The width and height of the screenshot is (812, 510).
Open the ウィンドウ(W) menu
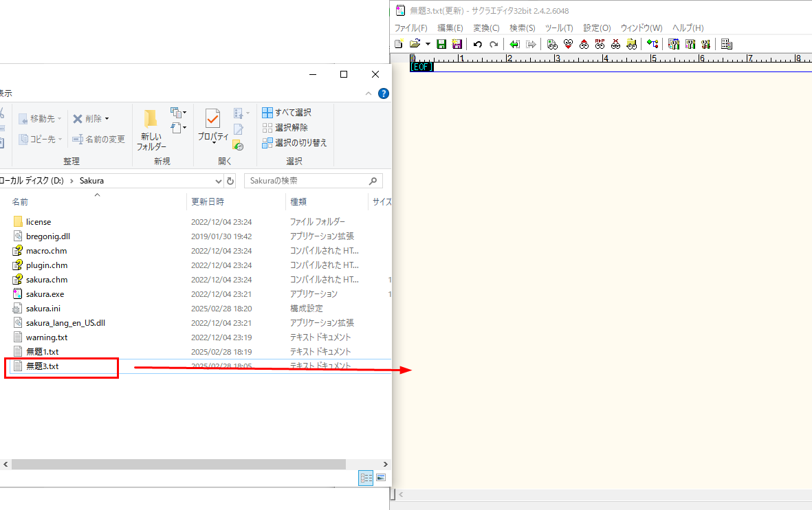[641, 28]
